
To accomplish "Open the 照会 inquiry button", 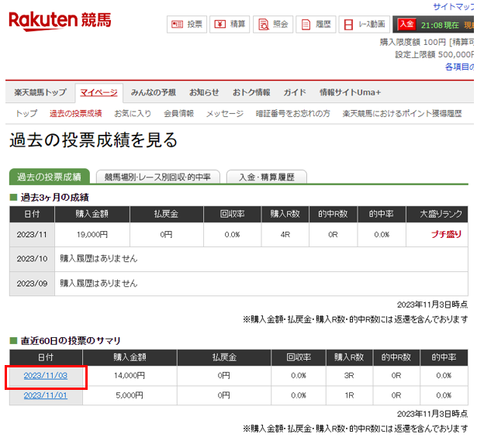I will (272, 24).
